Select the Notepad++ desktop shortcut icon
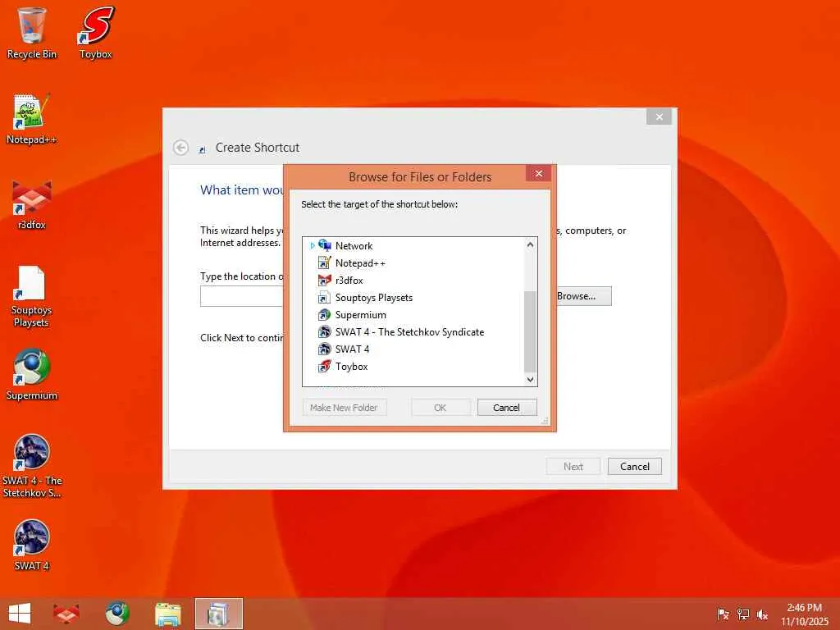Viewport: 840px width, 630px height. [32, 119]
